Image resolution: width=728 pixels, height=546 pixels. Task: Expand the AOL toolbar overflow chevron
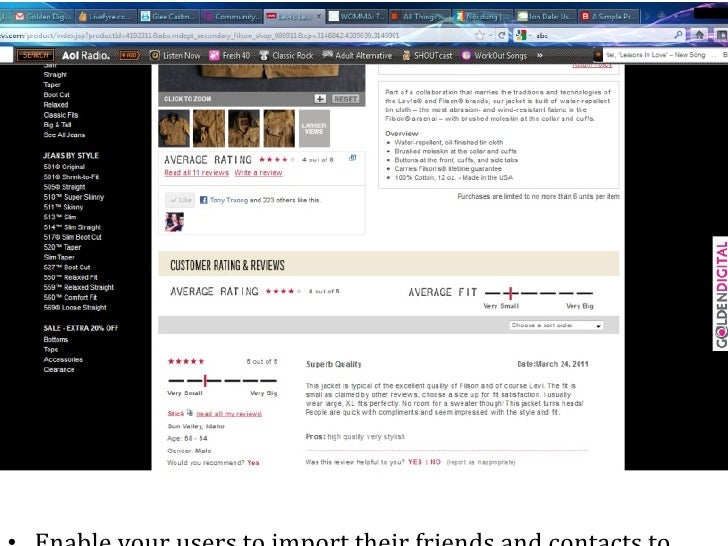[540, 55]
